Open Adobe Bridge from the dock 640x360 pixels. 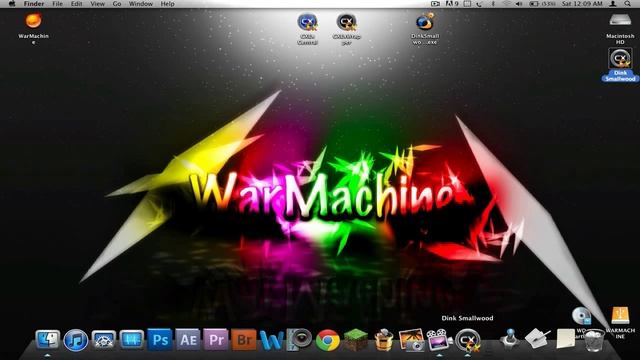tap(244, 340)
